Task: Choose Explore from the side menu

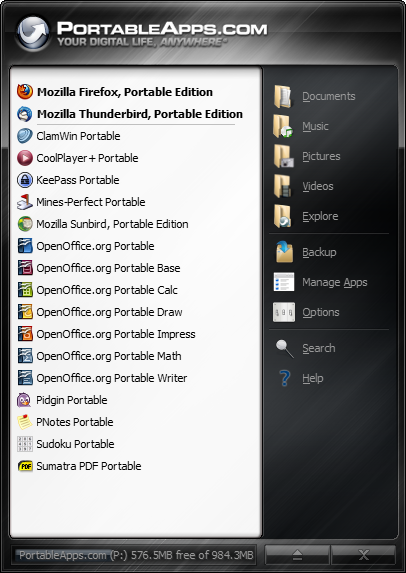Action: click(320, 216)
